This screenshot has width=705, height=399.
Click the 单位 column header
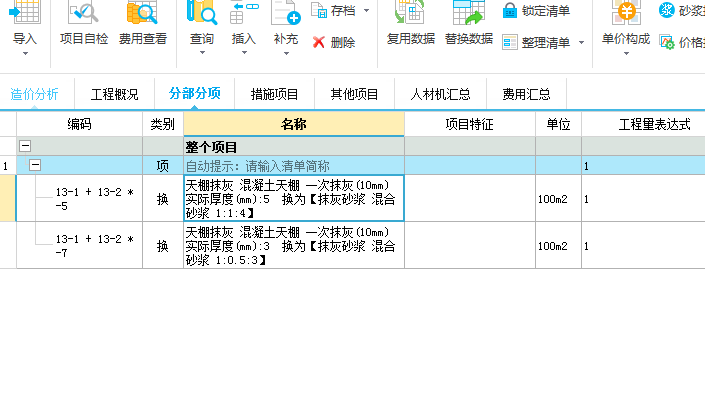tap(558, 124)
